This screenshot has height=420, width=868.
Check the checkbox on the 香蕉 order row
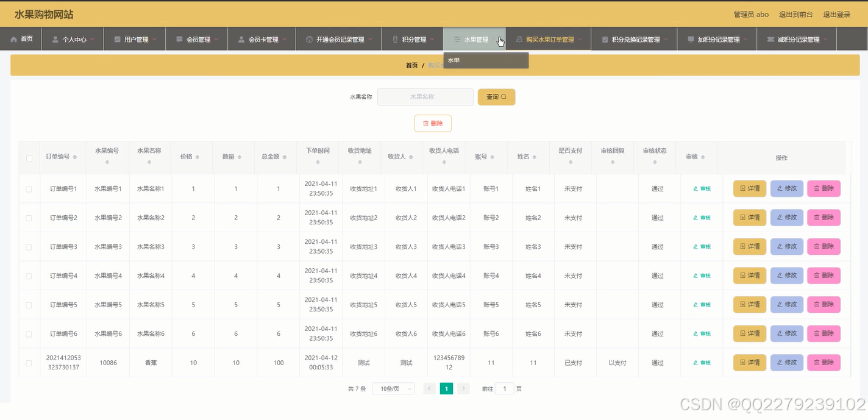pyautogui.click(x=29, y=362)
